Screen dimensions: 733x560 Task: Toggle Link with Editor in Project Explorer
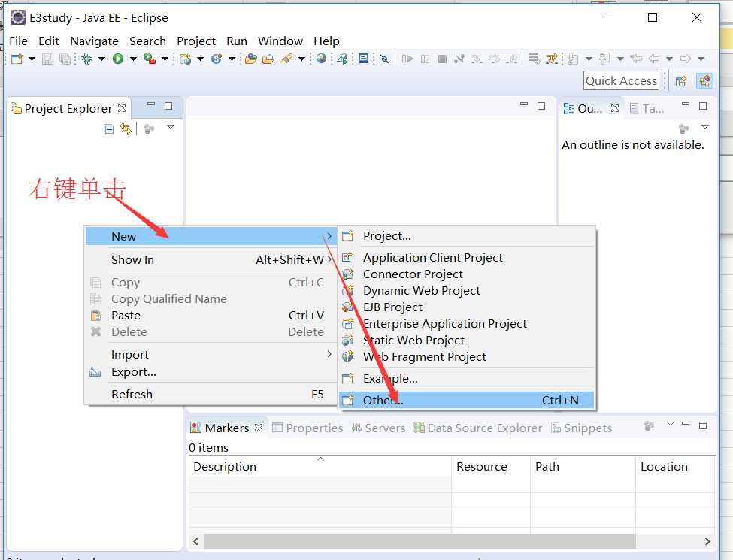click(126, 129)
